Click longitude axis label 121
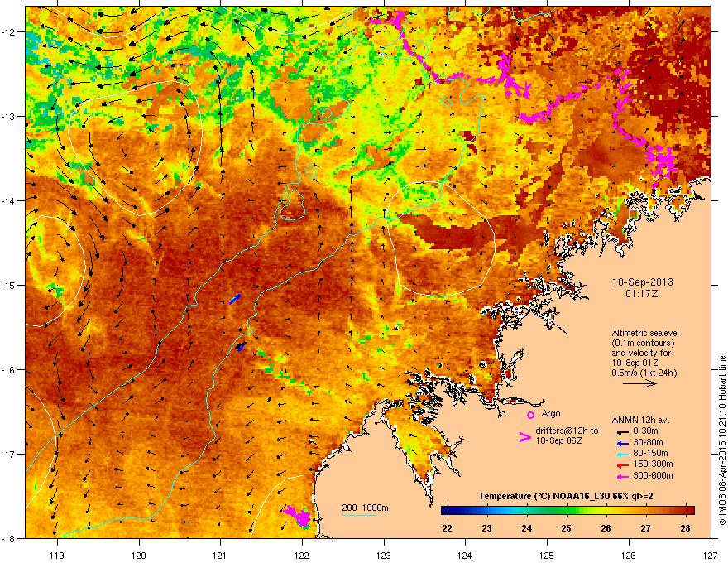The height and width of the screenshot is (563, 728). [220, 556]
